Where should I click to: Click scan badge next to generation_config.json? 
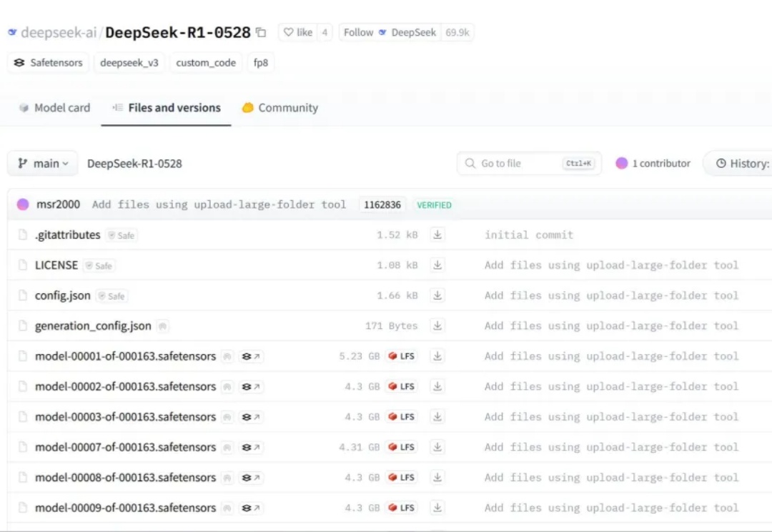162,326
